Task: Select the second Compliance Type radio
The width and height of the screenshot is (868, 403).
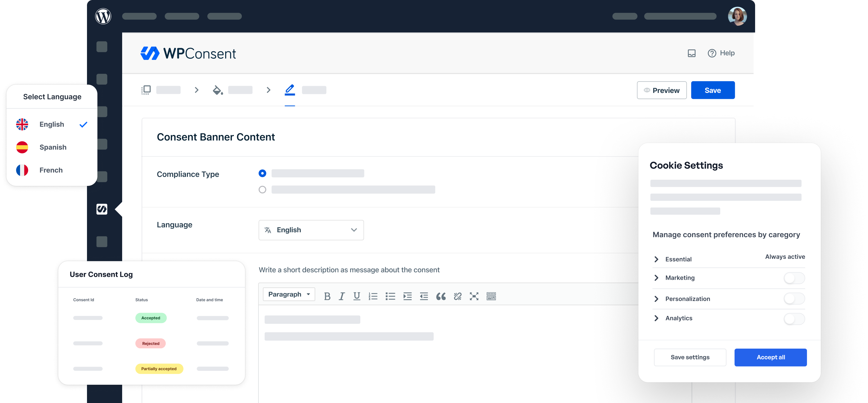Action: pyautogui.click(x=262, y=190)
